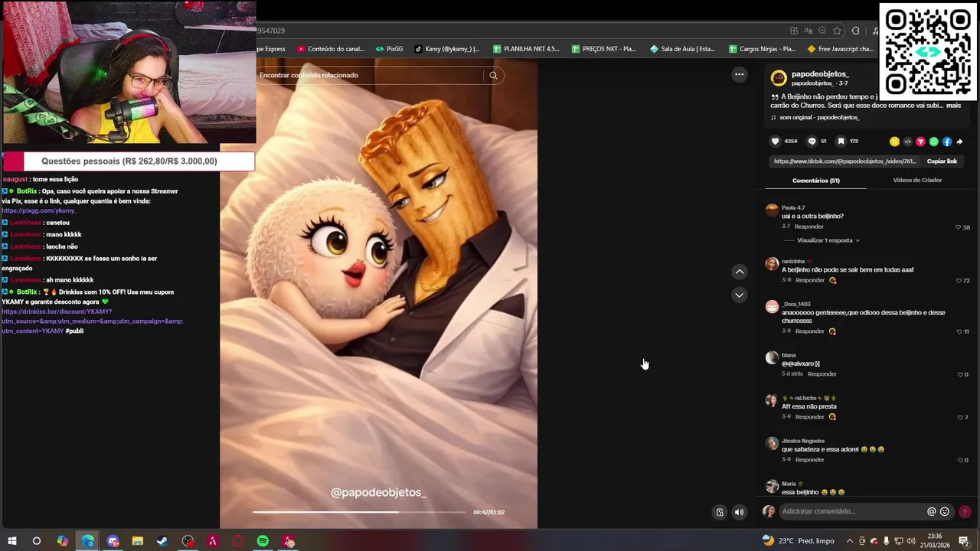Viewport: 980px width, 551px height.
Task: Like biana's comment
Action: 960,374
